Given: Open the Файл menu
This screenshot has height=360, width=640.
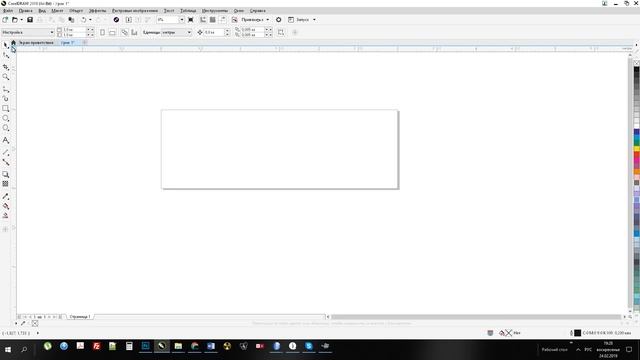Looking at the screenshot, I should tap(8, 11).
